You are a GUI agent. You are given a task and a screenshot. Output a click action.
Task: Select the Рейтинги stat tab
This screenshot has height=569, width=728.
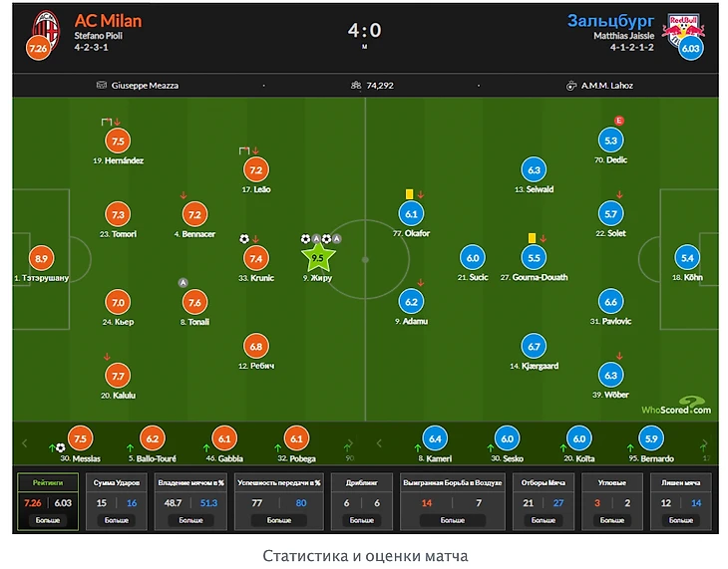click(48, 481)
